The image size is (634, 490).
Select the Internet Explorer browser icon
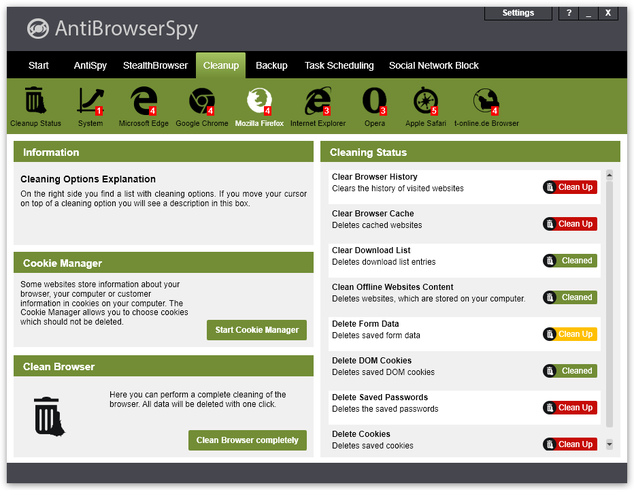(x=318, y=101)
